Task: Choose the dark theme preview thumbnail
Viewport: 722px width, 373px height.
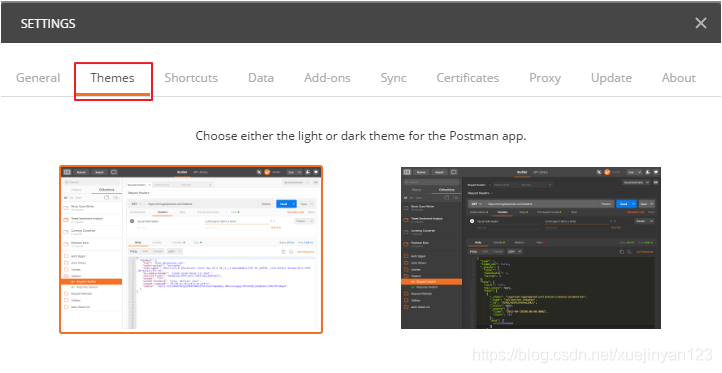Action: coord(531,248)
